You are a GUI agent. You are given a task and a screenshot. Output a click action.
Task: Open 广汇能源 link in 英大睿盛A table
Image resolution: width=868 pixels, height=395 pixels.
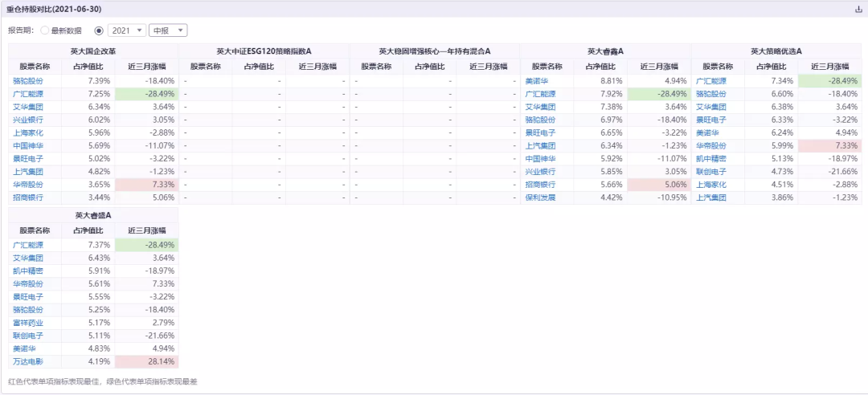[x=27, y=245]
